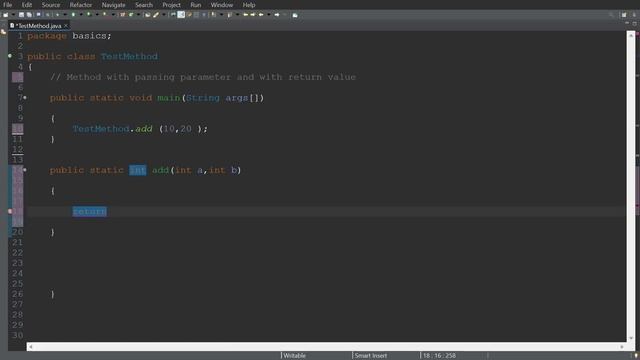Toggle Show Whitespace Characters icon

click(x=204, y=15)
